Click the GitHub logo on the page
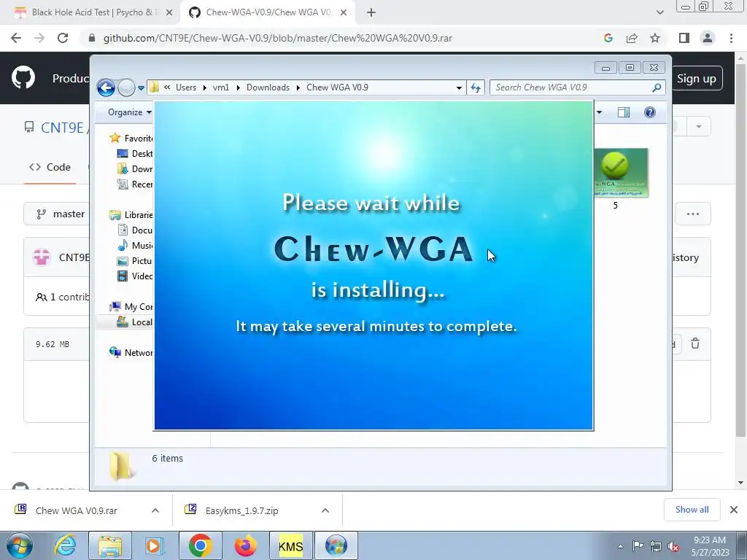This screenshot has height=560, width=747. [x=23, y=78]
